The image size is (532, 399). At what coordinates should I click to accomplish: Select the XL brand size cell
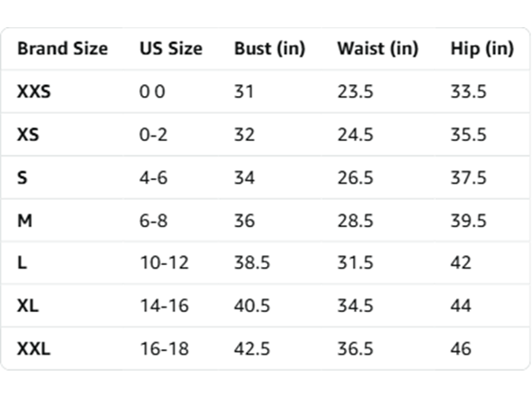(28, 306)
